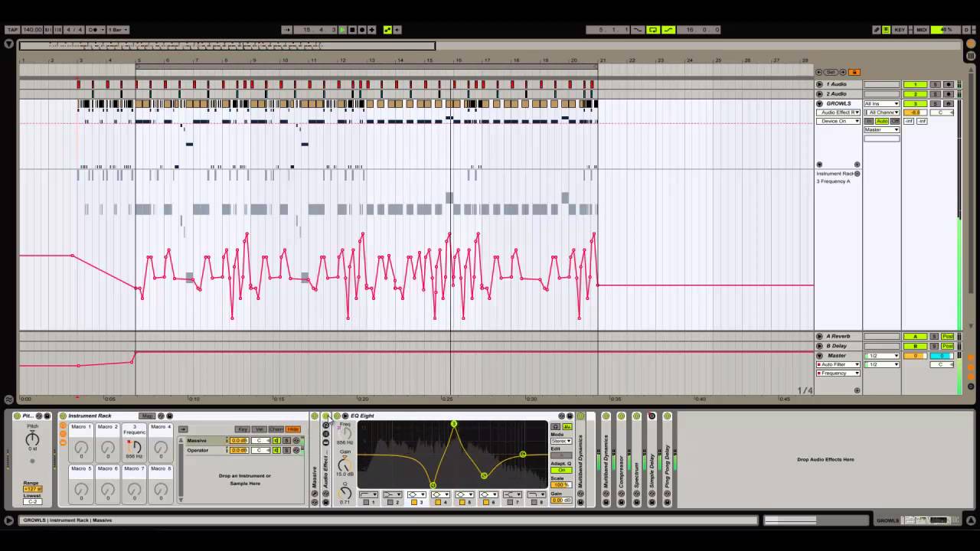Click the transport record button
Screen dimensions: 980x551
[362, 30]
